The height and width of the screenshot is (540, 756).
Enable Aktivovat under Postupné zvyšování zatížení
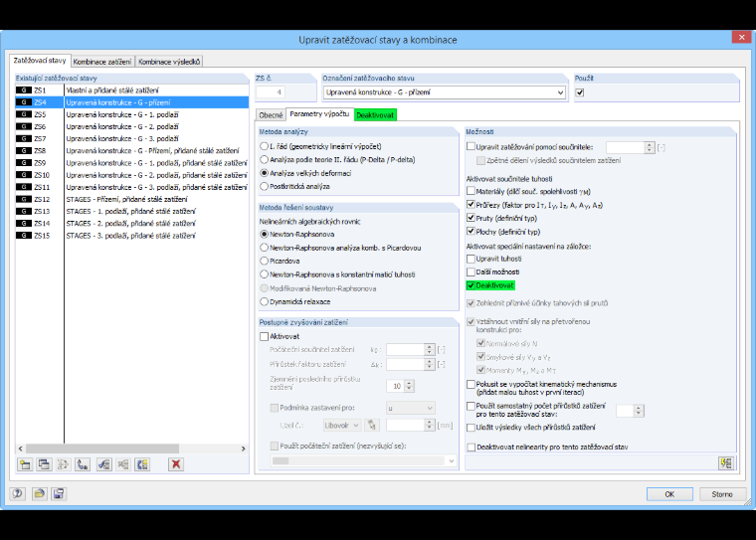click(265, 336)
